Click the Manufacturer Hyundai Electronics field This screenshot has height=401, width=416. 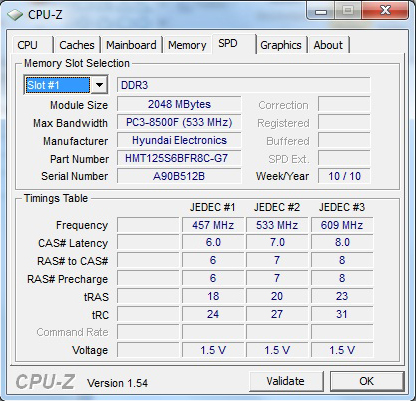[x=179, y=140]
